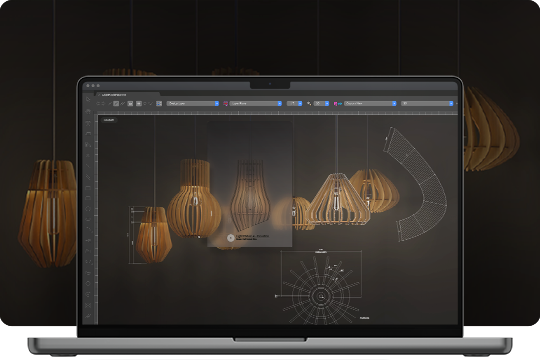Click the magenta class icon in toolbar

(x=336, y=103)
